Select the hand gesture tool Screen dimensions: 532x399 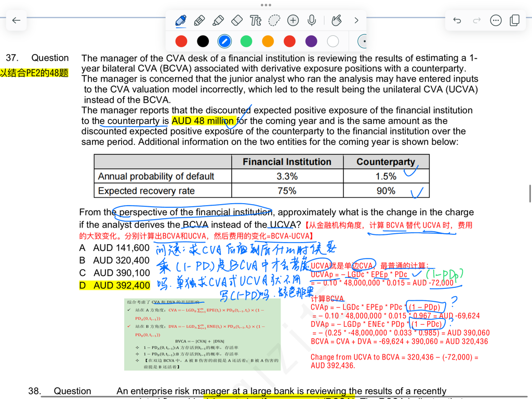pyautogui.click(x=336, y=20)
